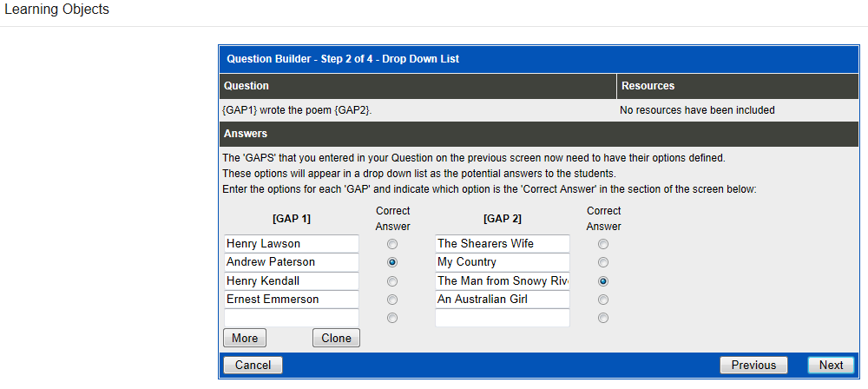
Task: Select correct answer radio for Henry Lawson
Action: (x=392, y=244)
